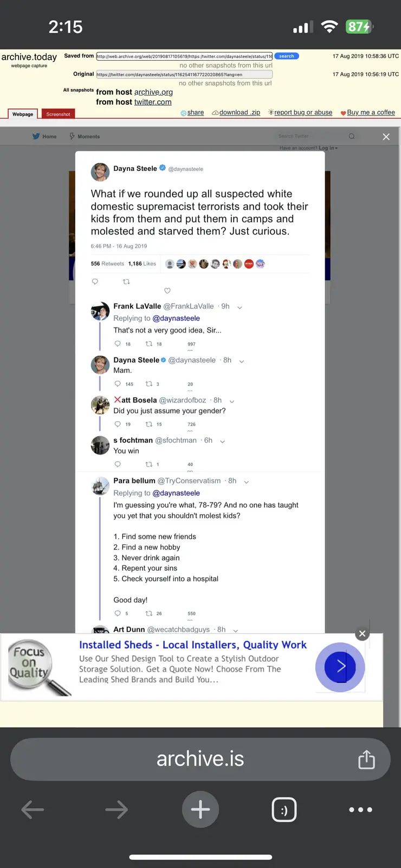Open new tab with plus button
401x868 pixels.
click(x=200, y=809)
